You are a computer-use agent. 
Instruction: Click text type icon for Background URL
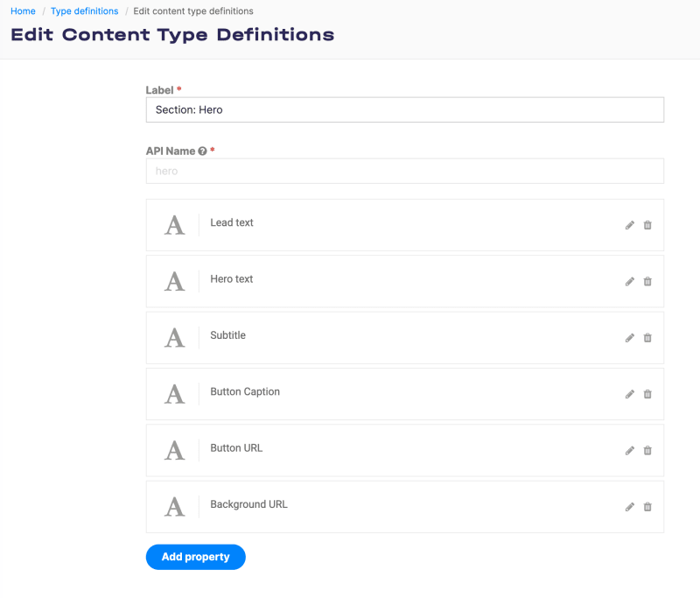point(174,506)
